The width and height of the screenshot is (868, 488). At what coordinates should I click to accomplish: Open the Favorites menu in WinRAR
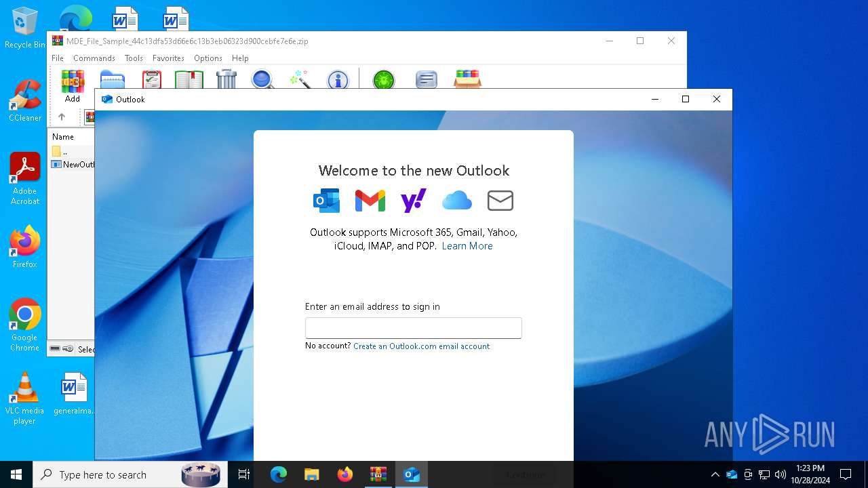[168, 58]
